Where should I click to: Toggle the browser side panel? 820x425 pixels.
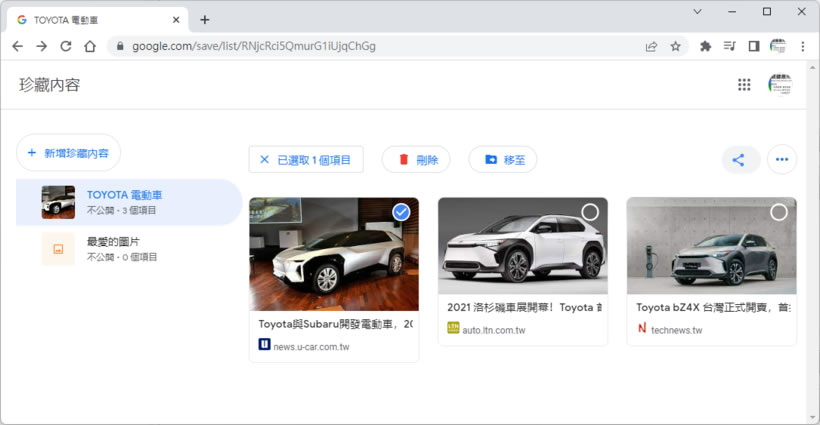point(754,47)
